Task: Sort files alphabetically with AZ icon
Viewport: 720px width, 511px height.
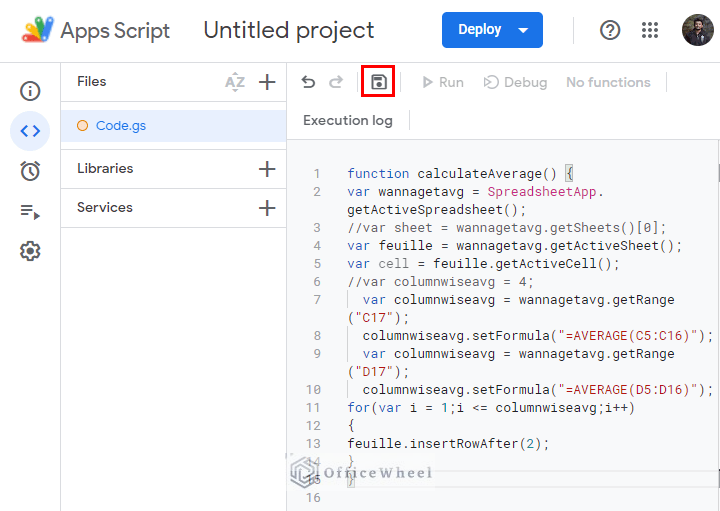Action: (x=235, y=82)
